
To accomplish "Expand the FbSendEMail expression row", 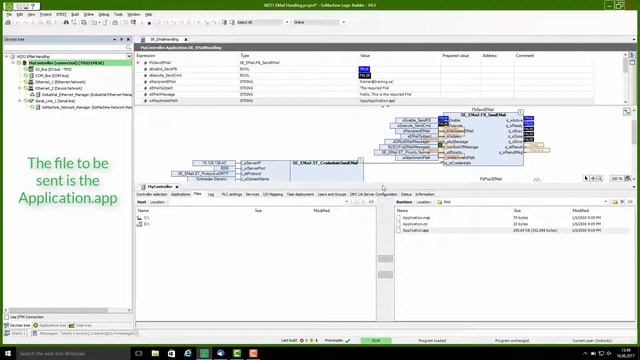I will point(138,63).
